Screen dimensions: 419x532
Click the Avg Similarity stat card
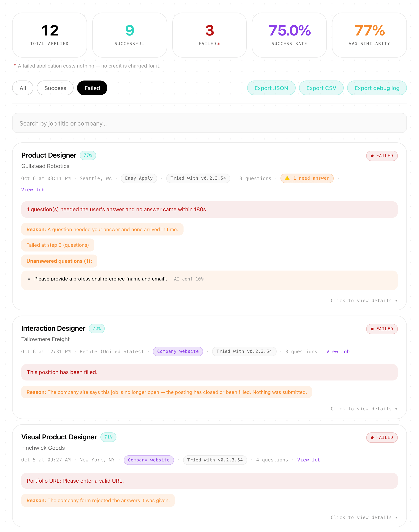[x=369, y=35]
